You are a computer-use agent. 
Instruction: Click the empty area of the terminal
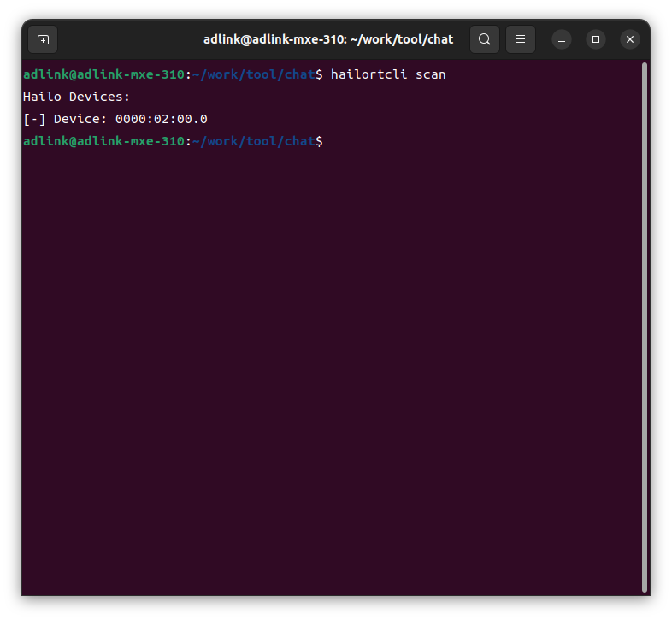(x=330, y=369)
